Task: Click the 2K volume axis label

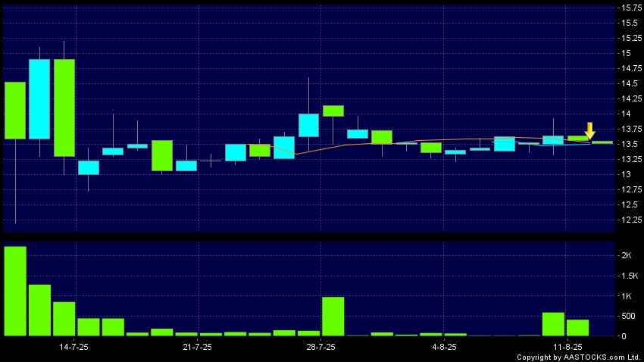Action: pyautogui.click(x=627, y=255)
